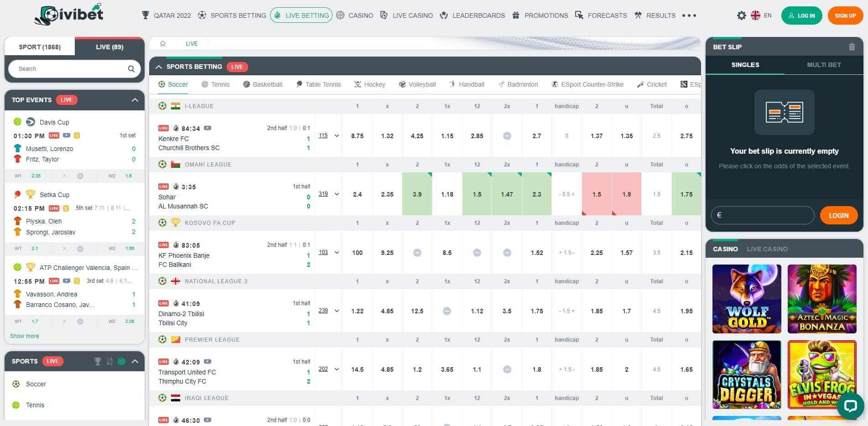Click the search magnifier icon in sidebar

[x=131, y=68]
